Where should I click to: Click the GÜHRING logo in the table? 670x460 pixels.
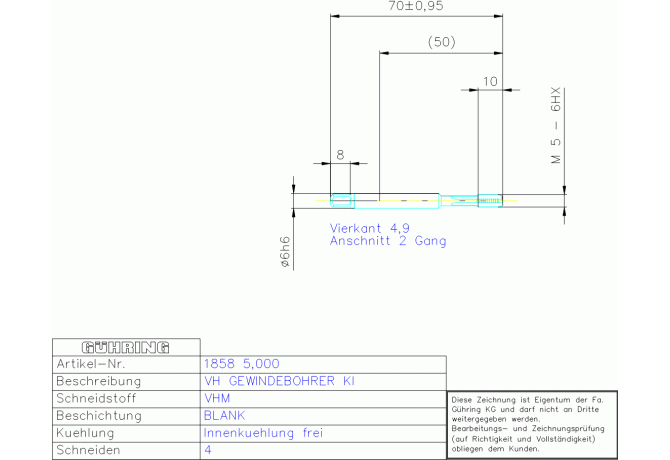point(125,348)
